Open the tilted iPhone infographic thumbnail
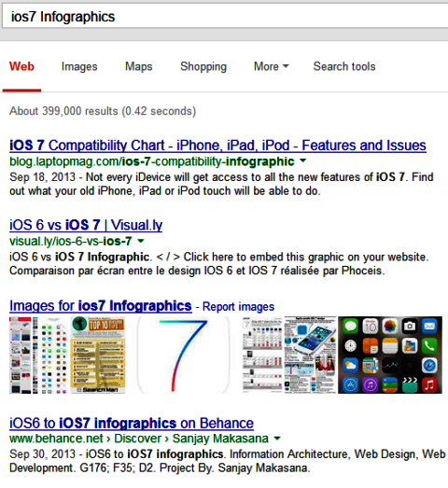448x488 pixels. [x=311, y=356]
